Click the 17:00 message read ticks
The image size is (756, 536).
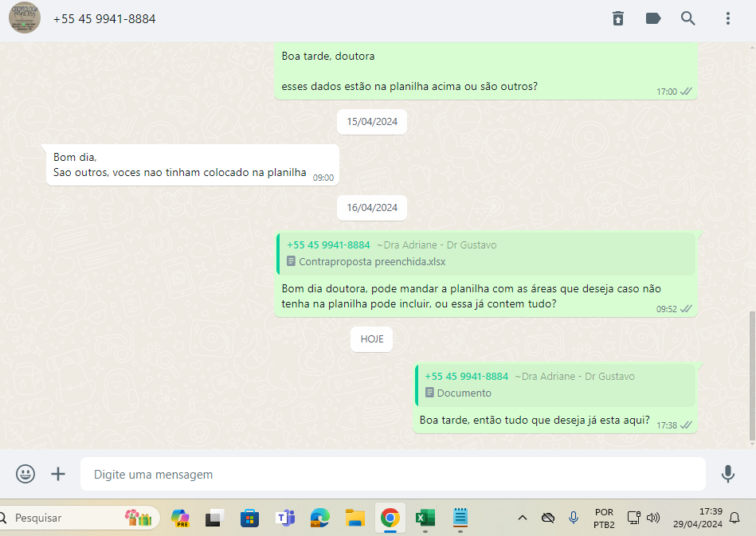686,91
